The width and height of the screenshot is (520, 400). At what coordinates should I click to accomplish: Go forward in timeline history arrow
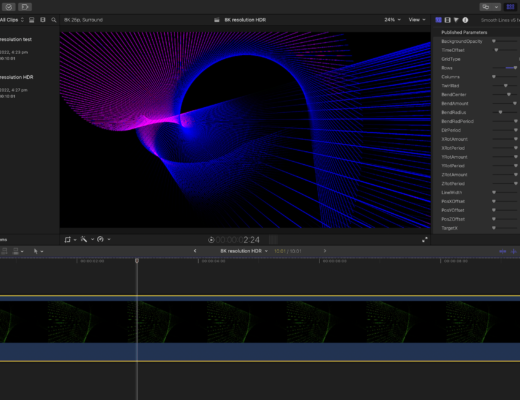(325, 251)
